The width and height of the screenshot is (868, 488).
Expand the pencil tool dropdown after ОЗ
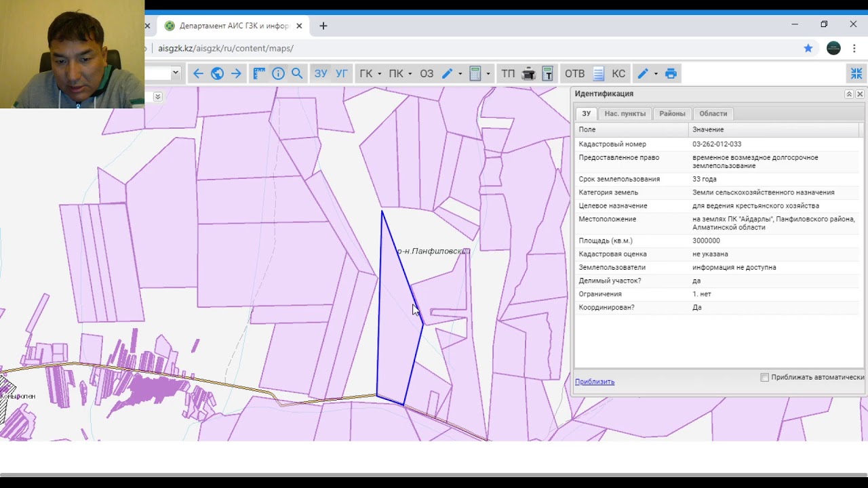pos(460,74)
